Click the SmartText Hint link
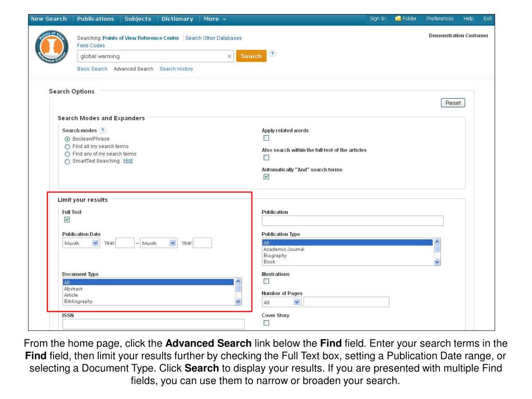Screen dimensions: 532x399 tap(128, 161)
